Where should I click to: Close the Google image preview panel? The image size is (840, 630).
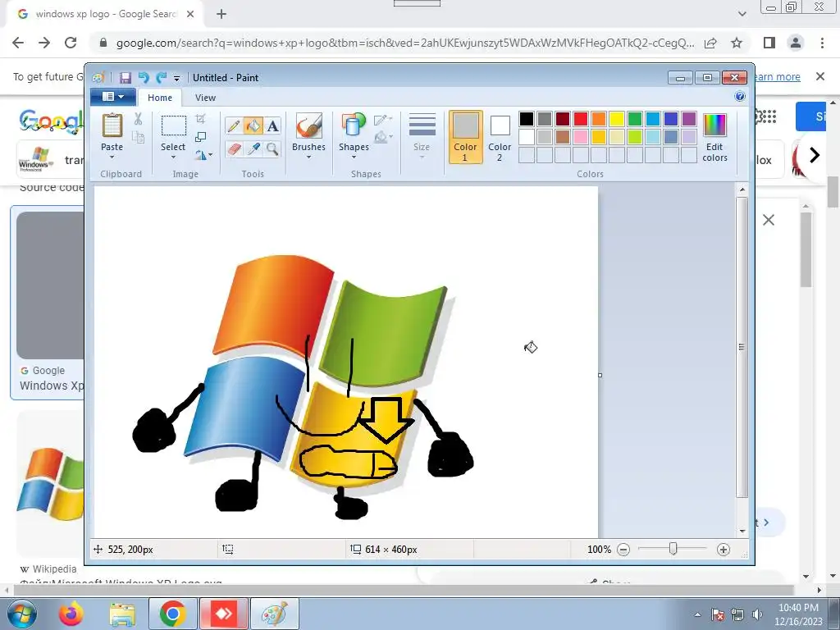point(768,220)
